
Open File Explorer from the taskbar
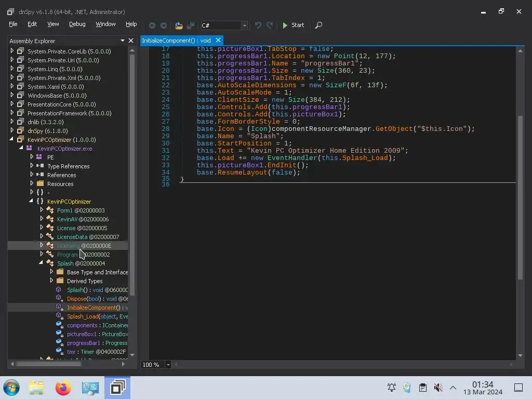(36, 388)
